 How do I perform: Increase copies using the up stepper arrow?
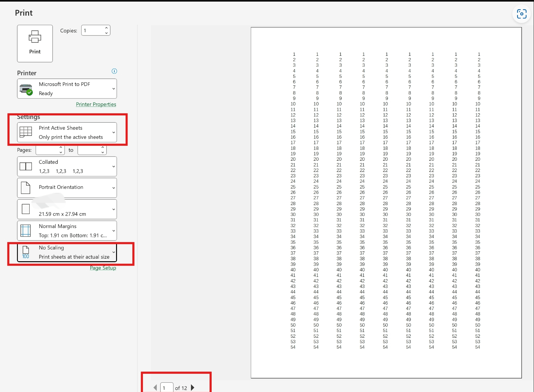(106, 28)
